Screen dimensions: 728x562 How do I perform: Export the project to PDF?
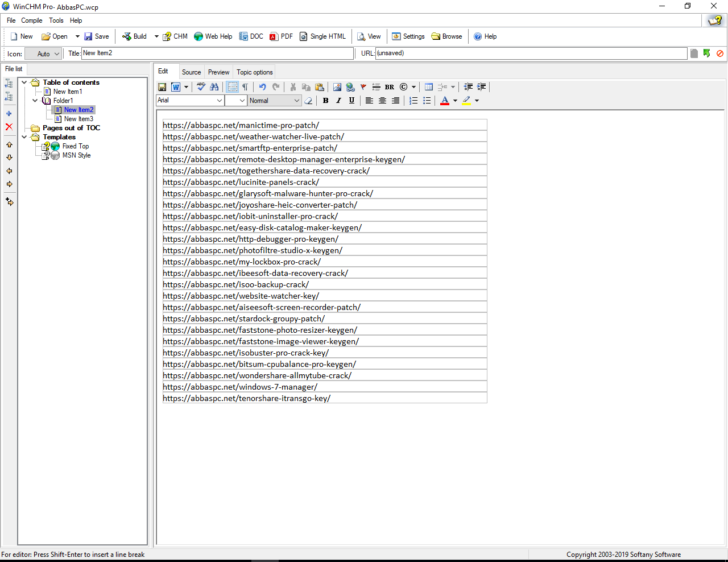tap(282, 36)
